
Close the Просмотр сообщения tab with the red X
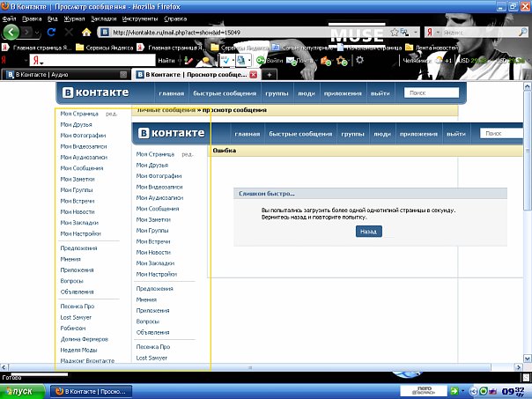253,75
